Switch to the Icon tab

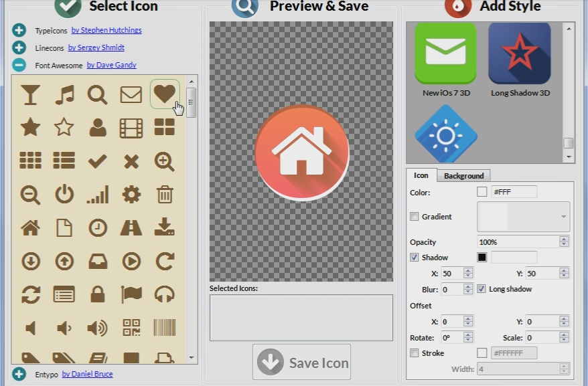click(421, 175)
